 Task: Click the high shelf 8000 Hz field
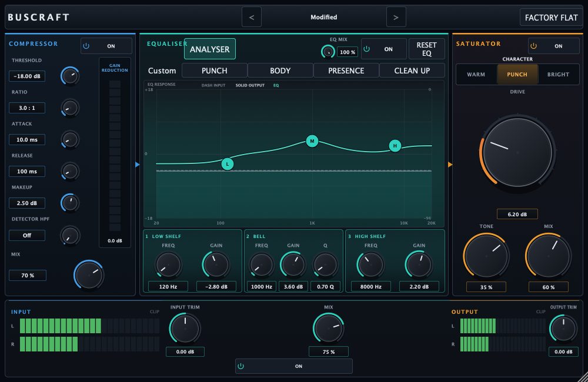coord(371,286)
